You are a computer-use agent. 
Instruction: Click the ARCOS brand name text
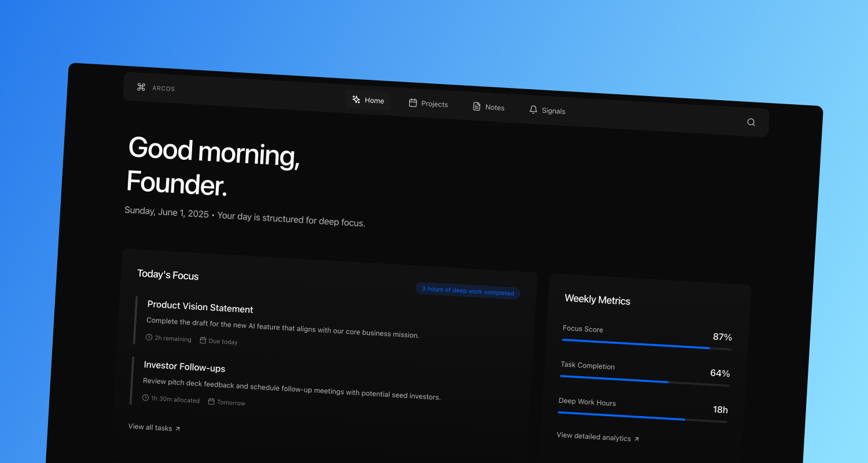click(163, 89)
